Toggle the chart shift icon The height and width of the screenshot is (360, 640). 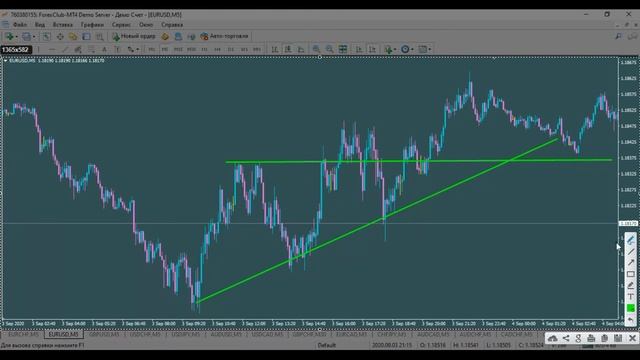[x=372, y=49]
